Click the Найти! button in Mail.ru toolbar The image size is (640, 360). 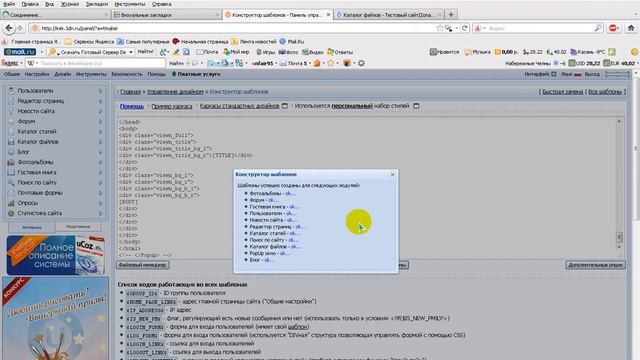click(x=145, y=52)
